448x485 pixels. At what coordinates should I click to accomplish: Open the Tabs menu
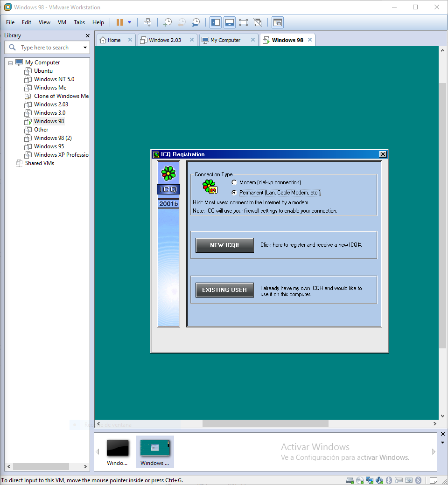click(x=79, y=22)
